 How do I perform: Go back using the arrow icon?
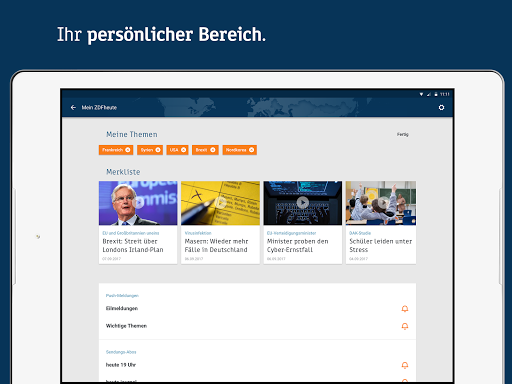pyautogui.click(x=73, y=107)
